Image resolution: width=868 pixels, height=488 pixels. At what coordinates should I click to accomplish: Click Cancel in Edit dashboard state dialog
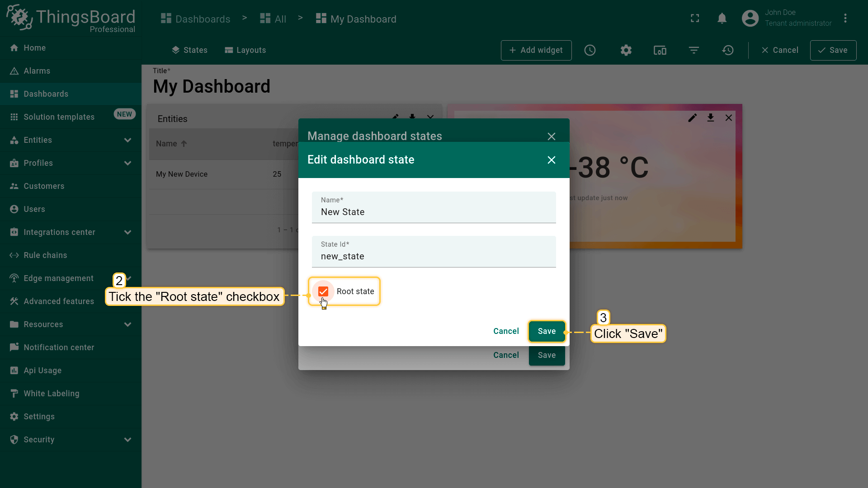pyautogui.click(x=506, y=331)
